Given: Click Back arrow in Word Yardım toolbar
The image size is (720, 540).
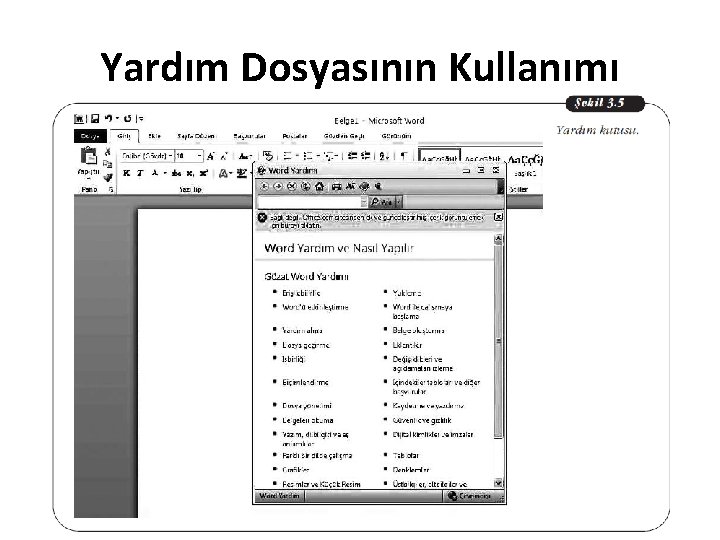Looking at the screenshot, I should [x=264, y=186].
